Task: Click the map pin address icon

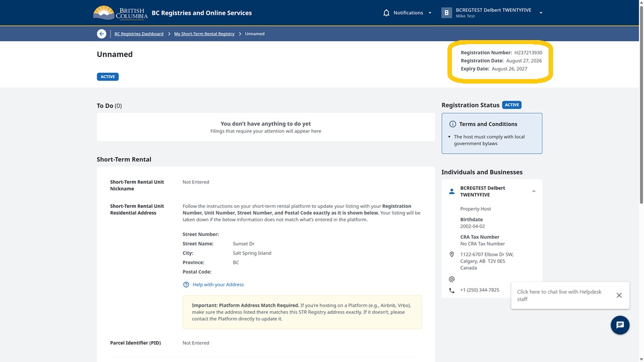Action: 452,255
